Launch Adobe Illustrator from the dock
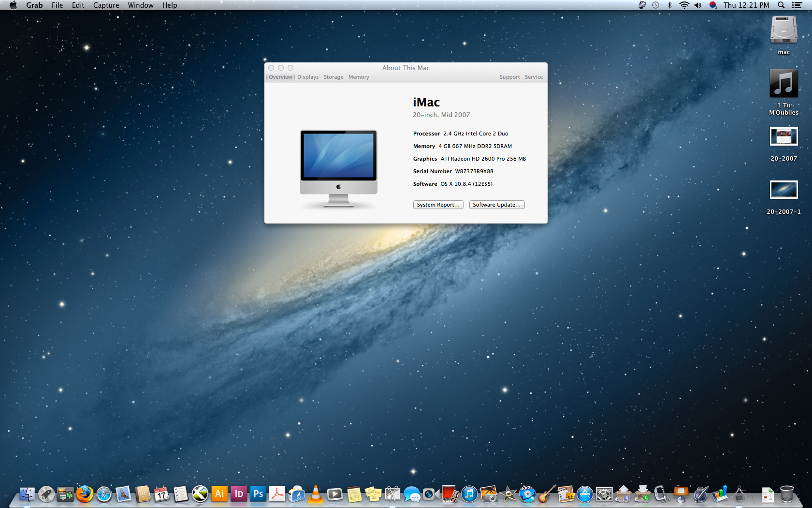Image resolution: width=812 pixels, height=508 pixels. 219,494
